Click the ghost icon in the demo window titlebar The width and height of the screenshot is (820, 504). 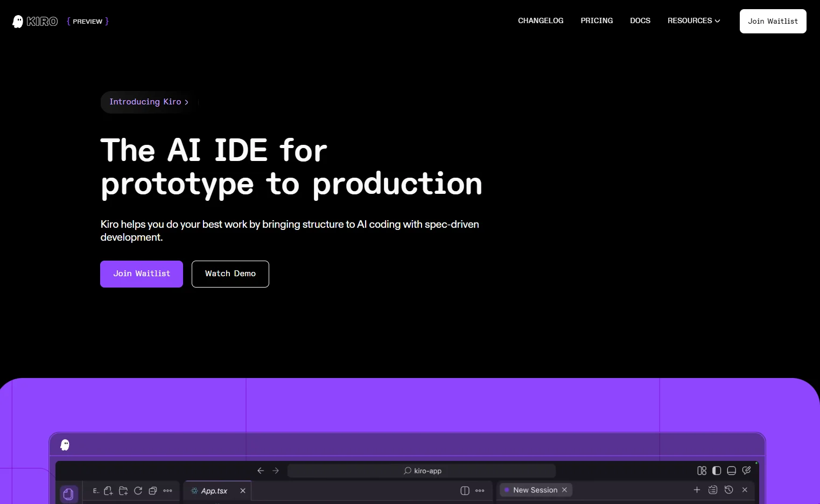tap(65, 445)
